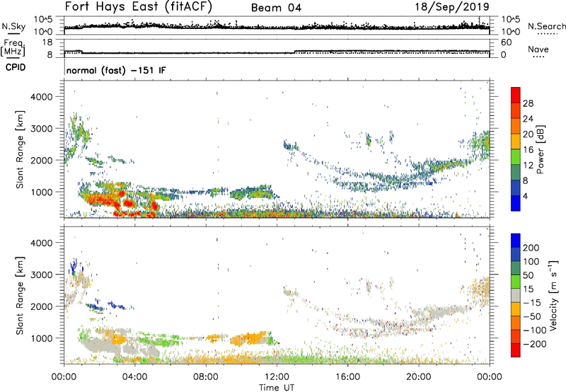The height and width of the screenshot is (392, 566).
Task: Click the '60' Nave axis value
Action: pyautogui.click(x=506, y=42)
